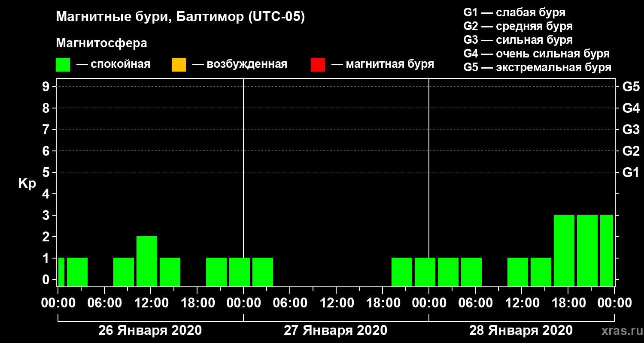The width and height of the screenshot is (644, 343).
Task: Click the '28 Января 2020' date label
Action: point(521,331)
